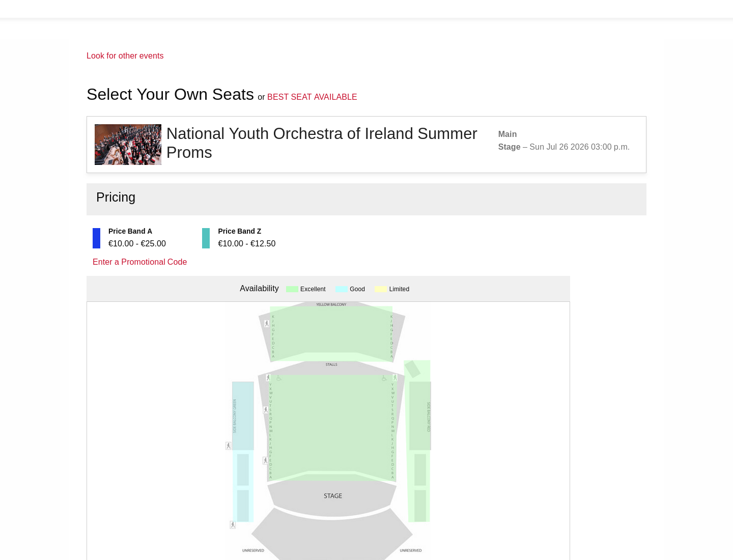
Task: Click the exit icon beside Yellow Balcony
Action: point(267,324)
